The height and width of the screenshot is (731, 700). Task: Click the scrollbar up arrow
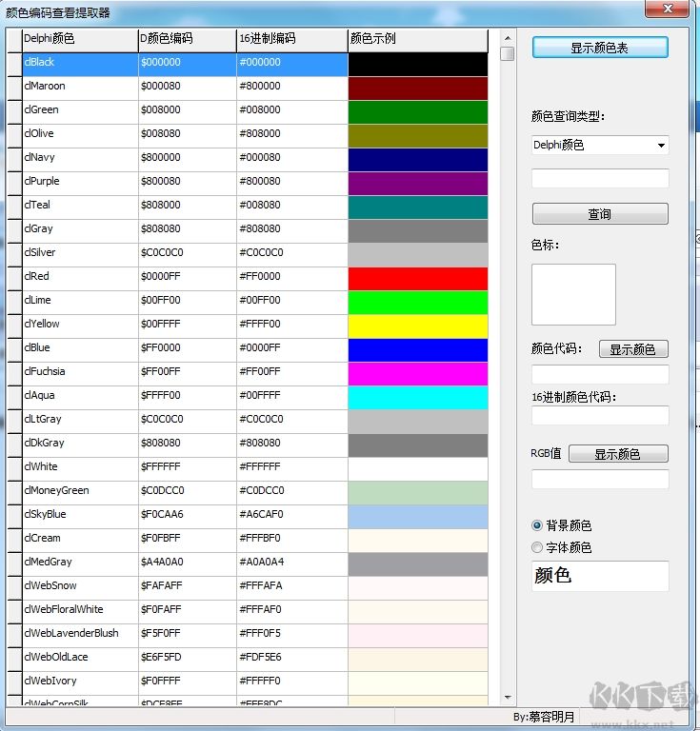507,36
